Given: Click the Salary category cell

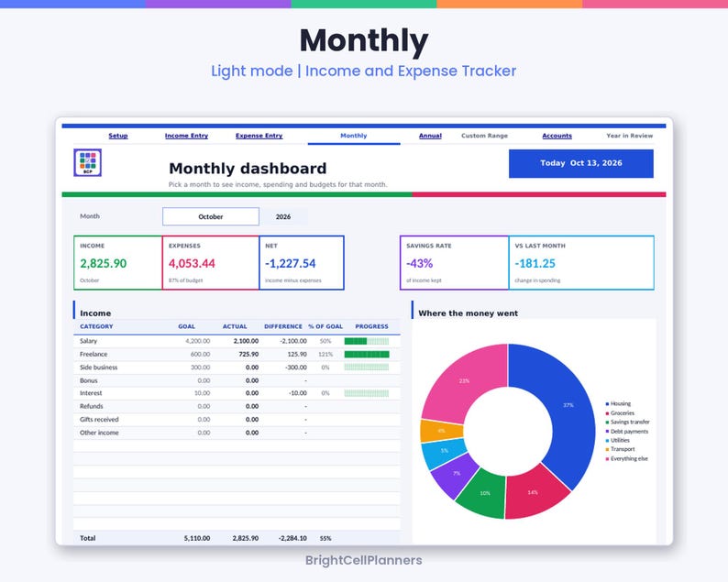Looking at the screenshot, I should click(x=88, y=341).
